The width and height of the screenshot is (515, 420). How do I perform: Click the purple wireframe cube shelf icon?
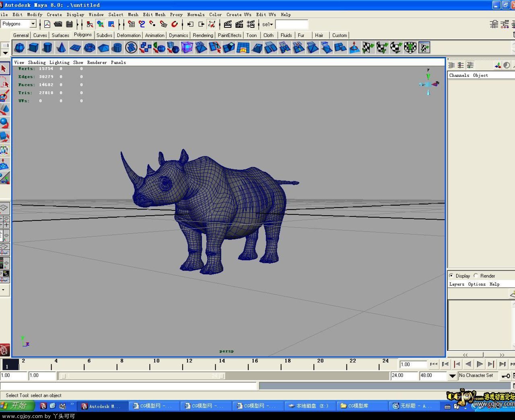tap(187, 48)
